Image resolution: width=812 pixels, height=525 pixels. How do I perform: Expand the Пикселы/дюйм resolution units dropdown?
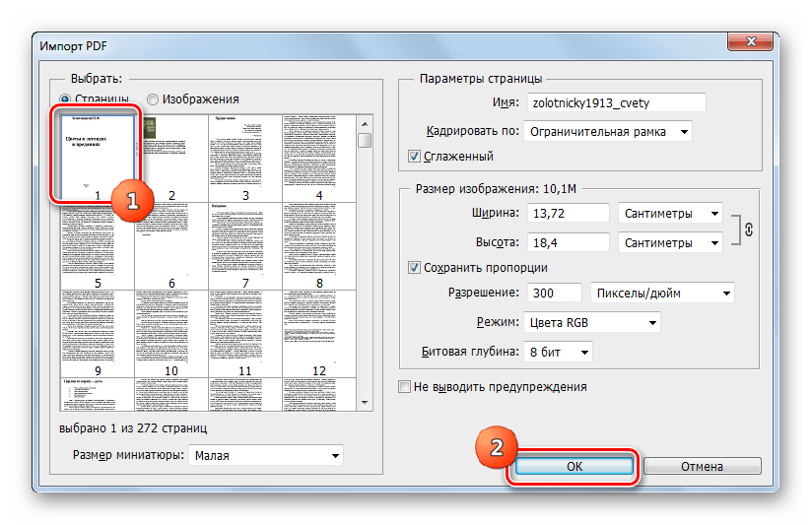click(661, 294)
